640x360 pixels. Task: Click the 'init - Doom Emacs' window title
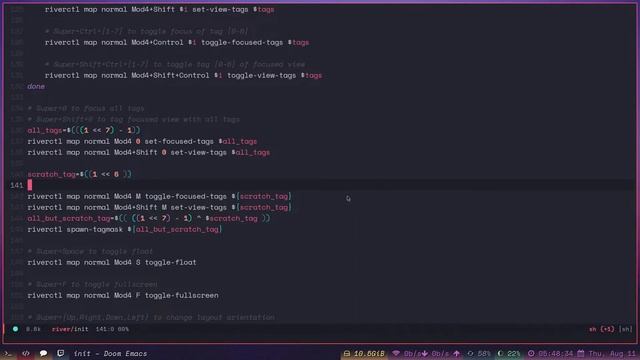click(x=110, y=353)
